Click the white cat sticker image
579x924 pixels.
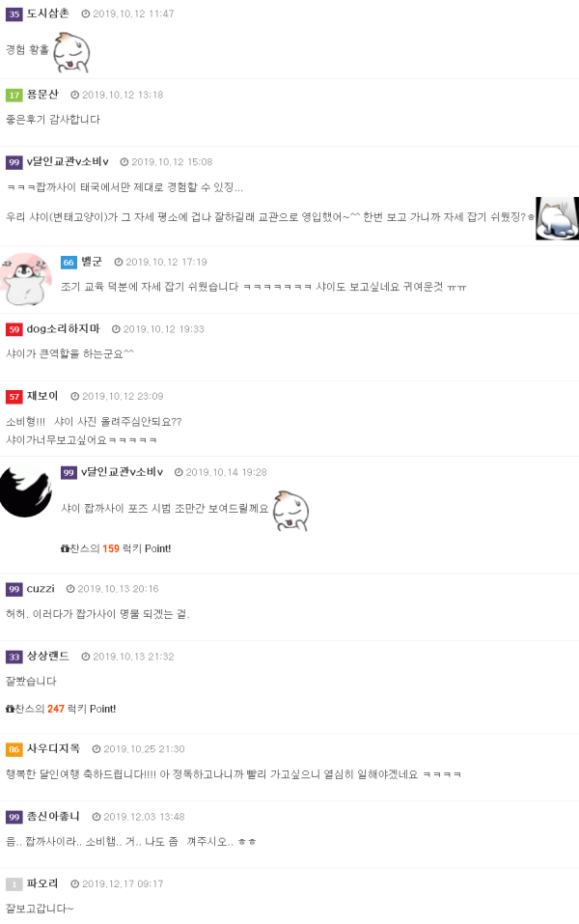click(x=557, y=218)
